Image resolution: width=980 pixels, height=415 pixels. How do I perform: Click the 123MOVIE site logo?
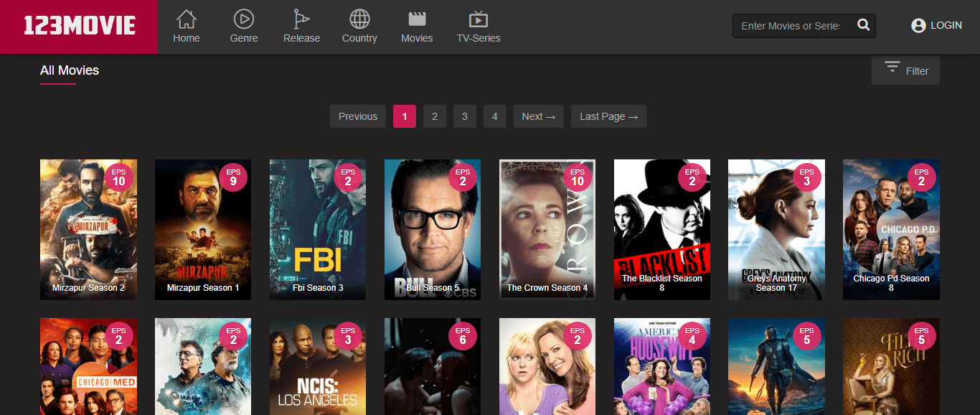pos(79,27)
